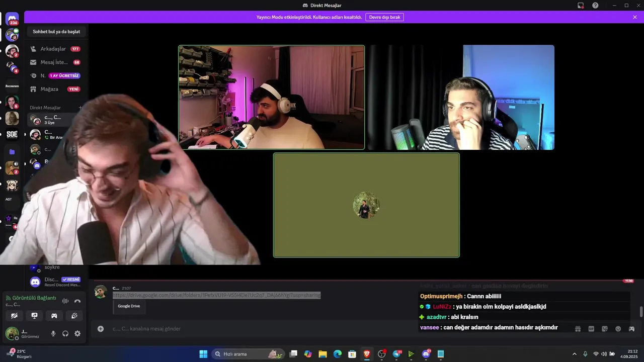Open the SGE server icon
Viewport: 644px width, 362px height.
[x=12, y=134]
